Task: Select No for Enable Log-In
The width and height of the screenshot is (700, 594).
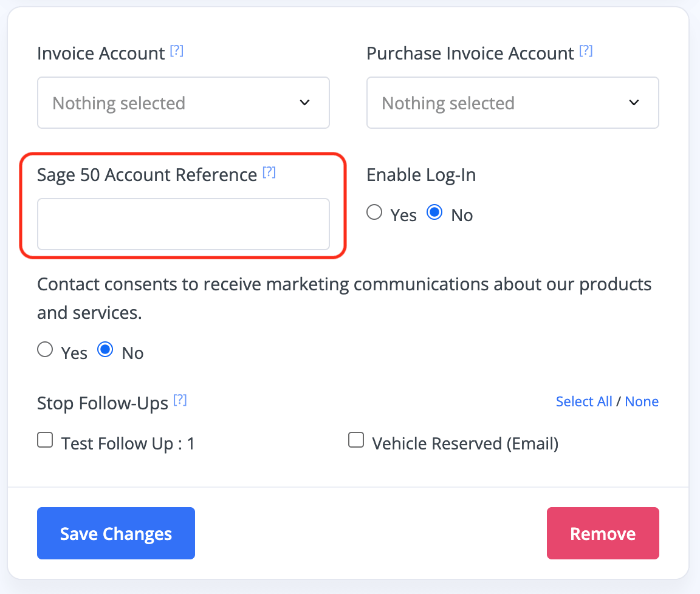Action: tap(434, 213)
